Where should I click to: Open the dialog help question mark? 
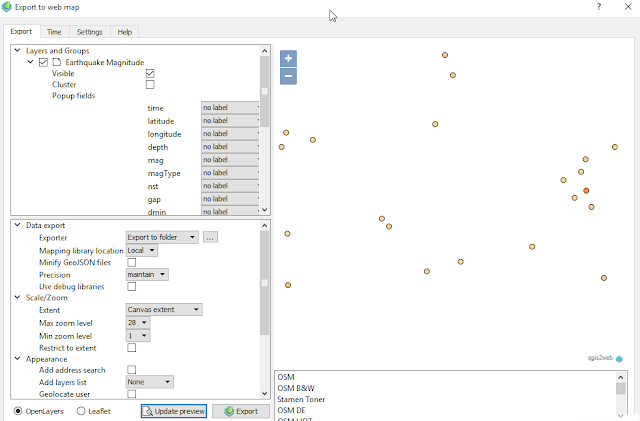tap(599, 7)
